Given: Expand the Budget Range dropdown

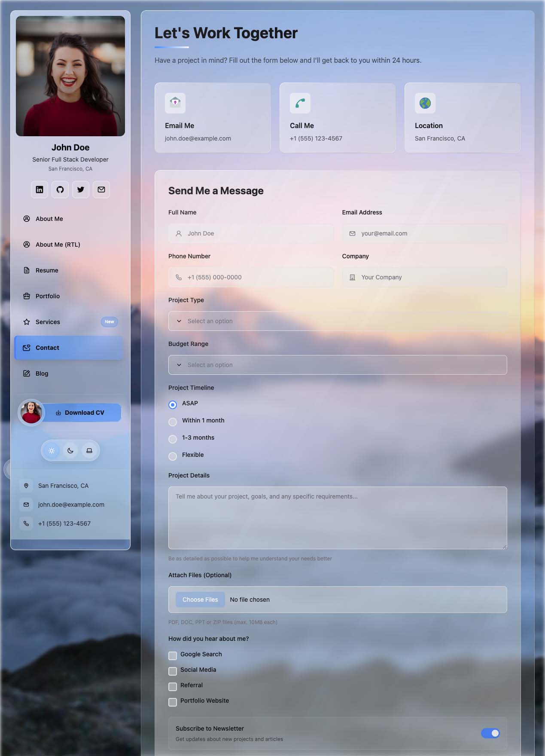Looking at the screenshot, I should pyautogui.click(x=337, y=365).
